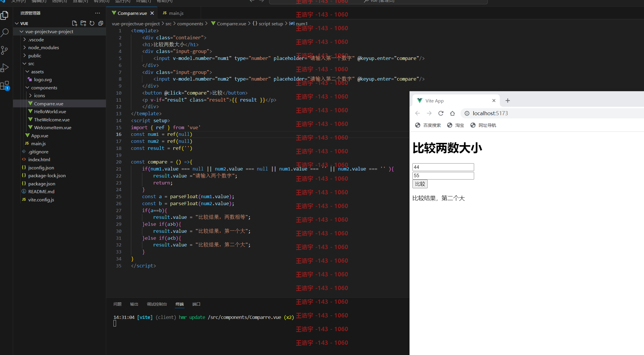The image size is (644, 355).
Task: Open the Search view in activity bar
Action: tap(5, 33)
